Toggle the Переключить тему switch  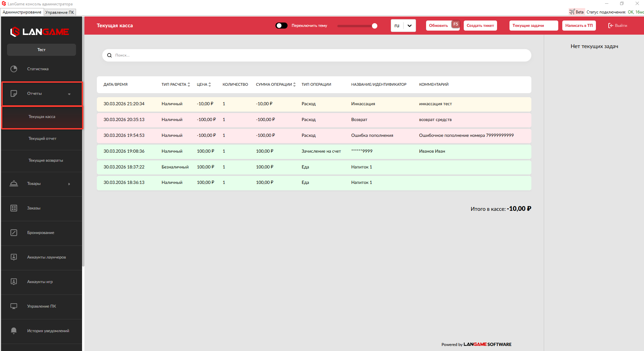pos(281,26)
